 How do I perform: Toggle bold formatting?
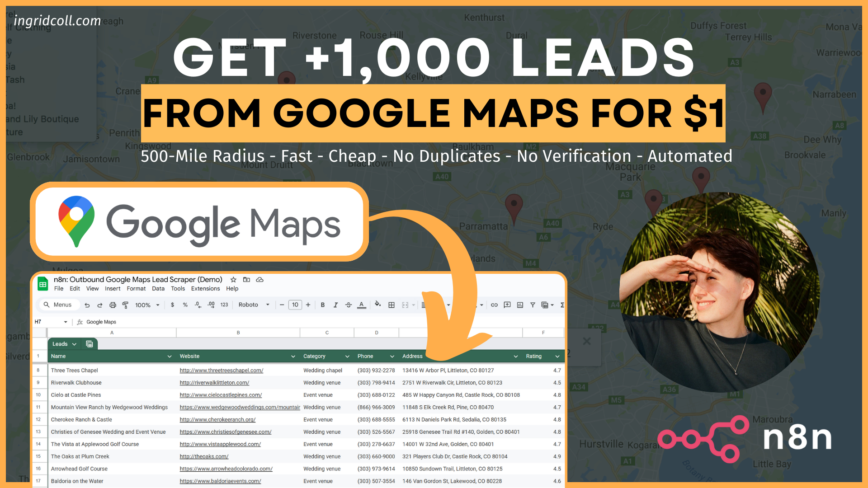tap(322, 305)
